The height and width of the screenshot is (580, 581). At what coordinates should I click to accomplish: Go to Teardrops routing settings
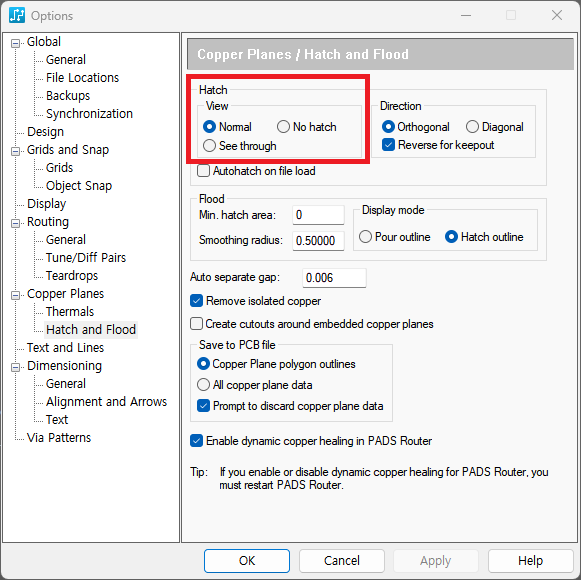[x=72, y=276]
